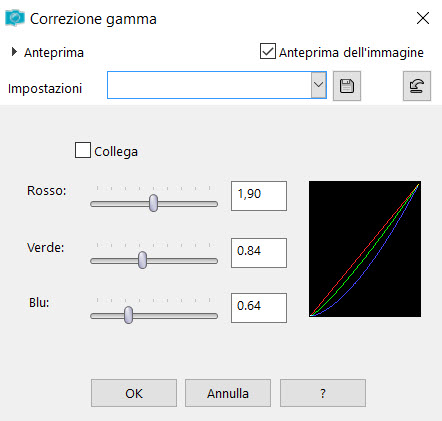442x421 pixels.
Task: Click the Verde value field showing 0.84
Action: tap(259, 253)
